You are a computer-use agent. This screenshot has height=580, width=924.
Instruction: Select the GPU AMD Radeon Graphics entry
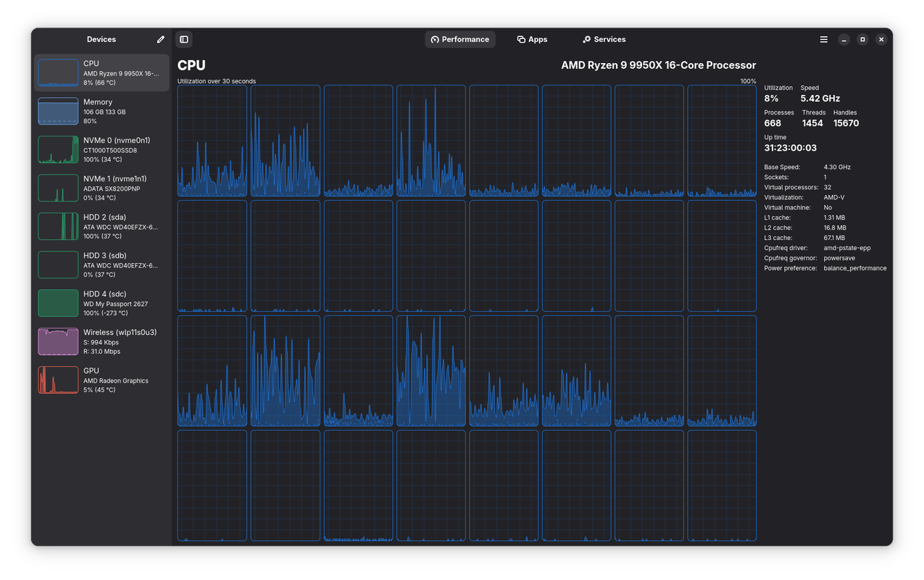(x=101, y=380)
